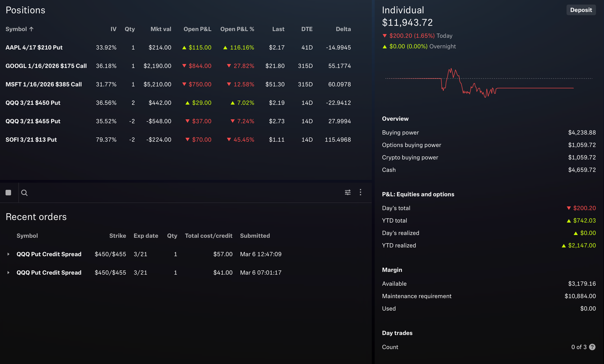The width and height of the screenshot is (604, 364).
Task: Click the sort arrow next to Symbol
Action: click(31, 29)
